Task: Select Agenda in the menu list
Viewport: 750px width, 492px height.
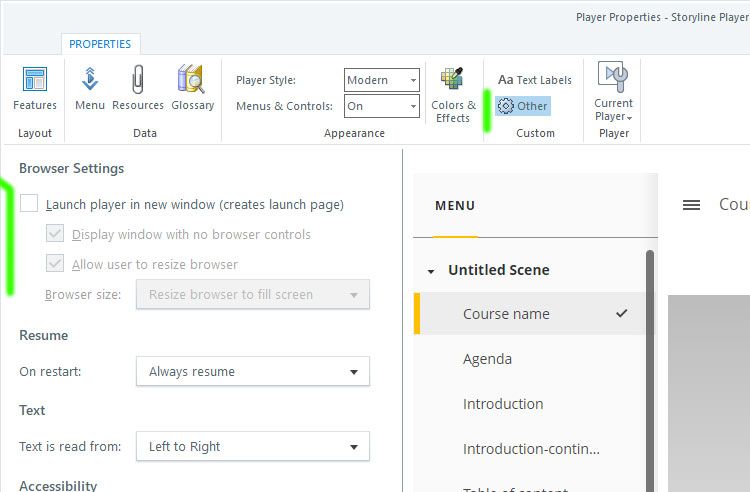Action: click(x=487, y=359)
